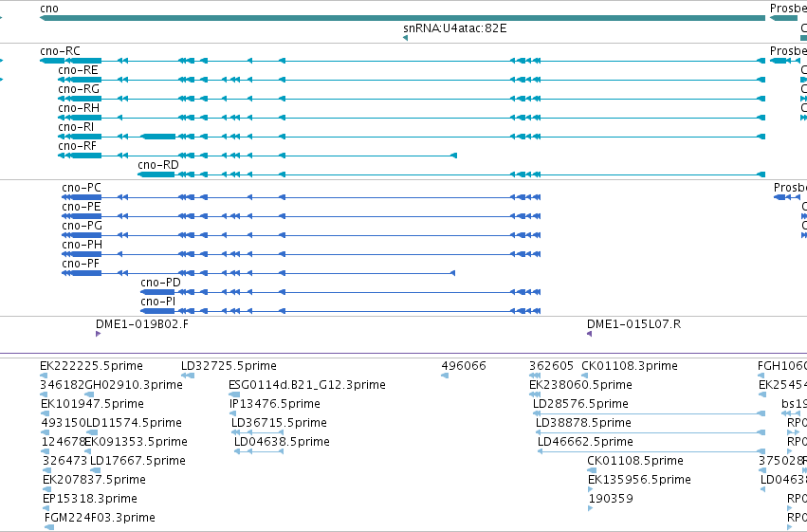Open the cno-PF coding sequence label
The width and height of the screenshot is (807, 532).
pyautogui.click(x=81, y=264)
